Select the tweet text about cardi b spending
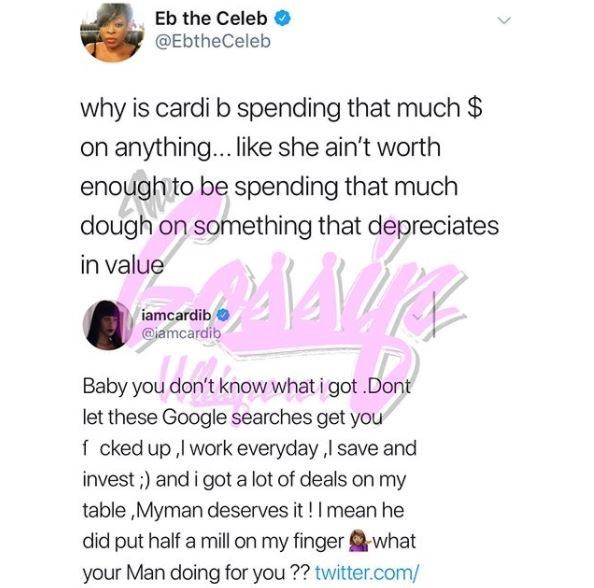This screenshot has width=594, height=588. (x=289, y=186)
